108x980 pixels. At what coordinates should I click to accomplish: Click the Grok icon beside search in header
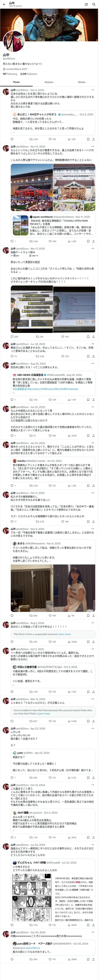[x=86, y=5]
